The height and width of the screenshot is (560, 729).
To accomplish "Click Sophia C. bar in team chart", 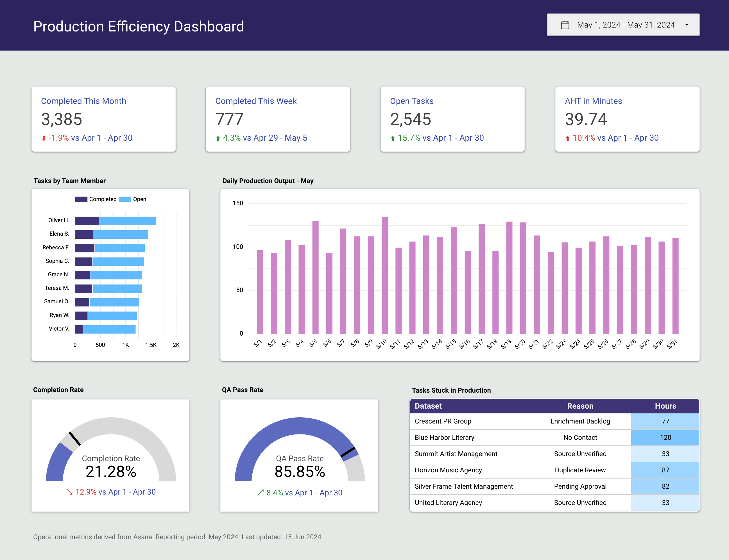I will click(x=109, y=261).
